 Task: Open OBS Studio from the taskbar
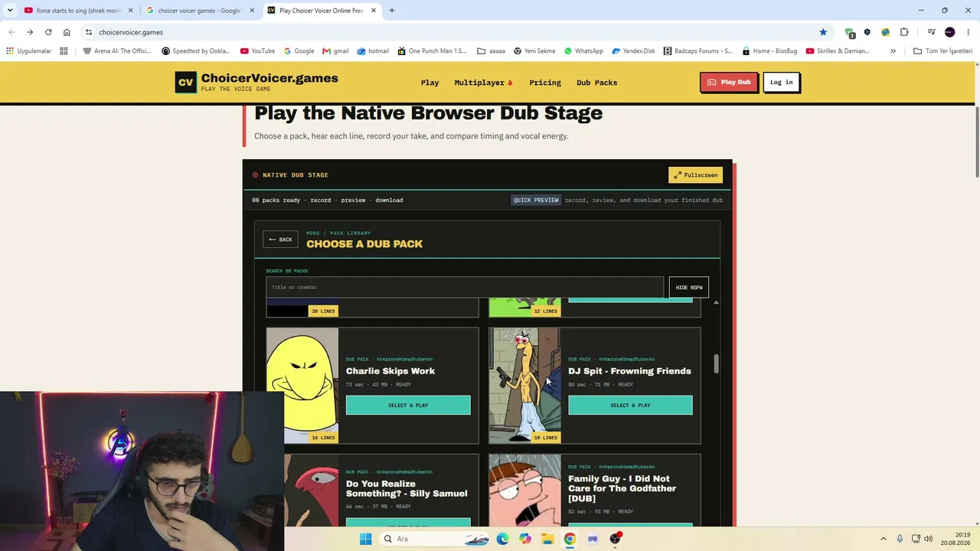pos(615,539)
